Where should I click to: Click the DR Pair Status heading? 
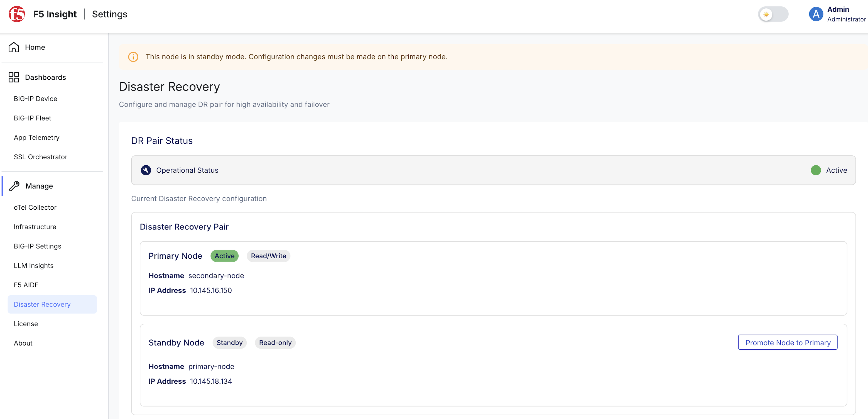click(x=162, y=141)
